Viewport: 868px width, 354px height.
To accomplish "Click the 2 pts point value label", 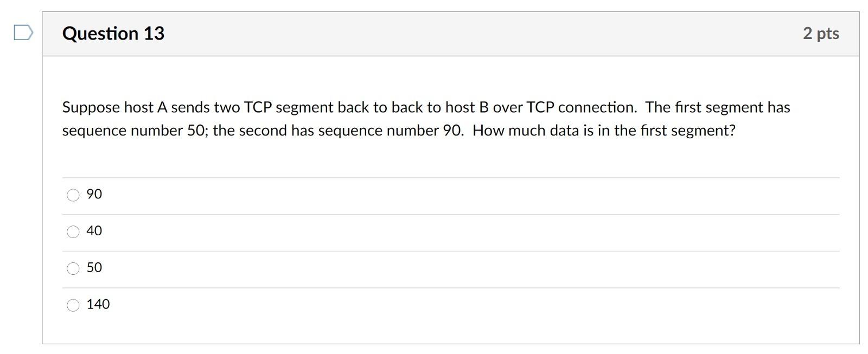I will [x=820, y=33].
